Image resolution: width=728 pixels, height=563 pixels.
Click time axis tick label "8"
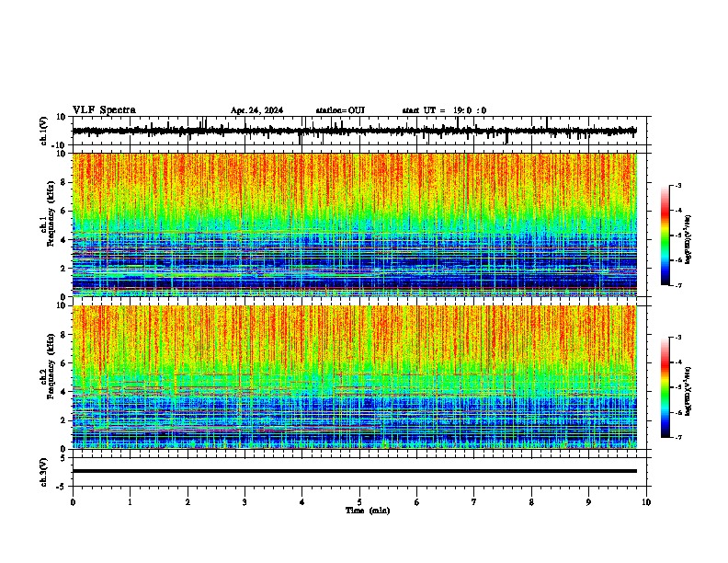531,502
